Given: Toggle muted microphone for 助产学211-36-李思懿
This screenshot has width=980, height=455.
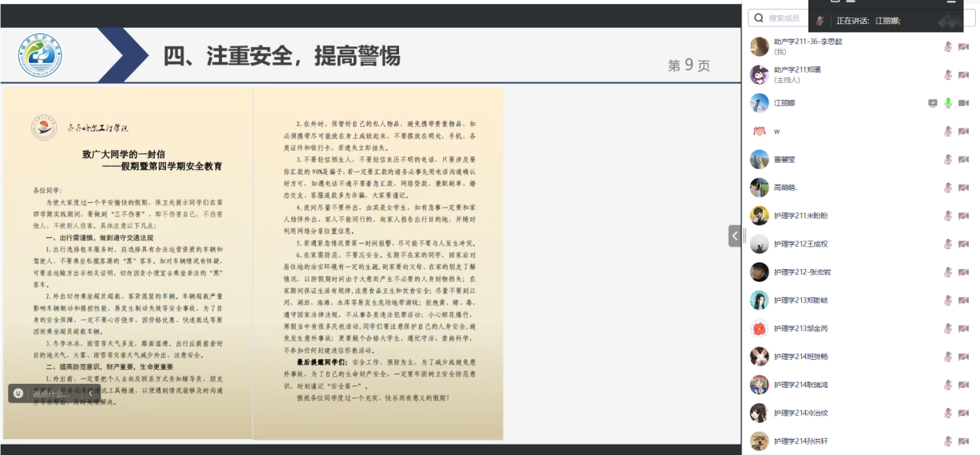Looking at the screenshot, I should click(948, 46).
